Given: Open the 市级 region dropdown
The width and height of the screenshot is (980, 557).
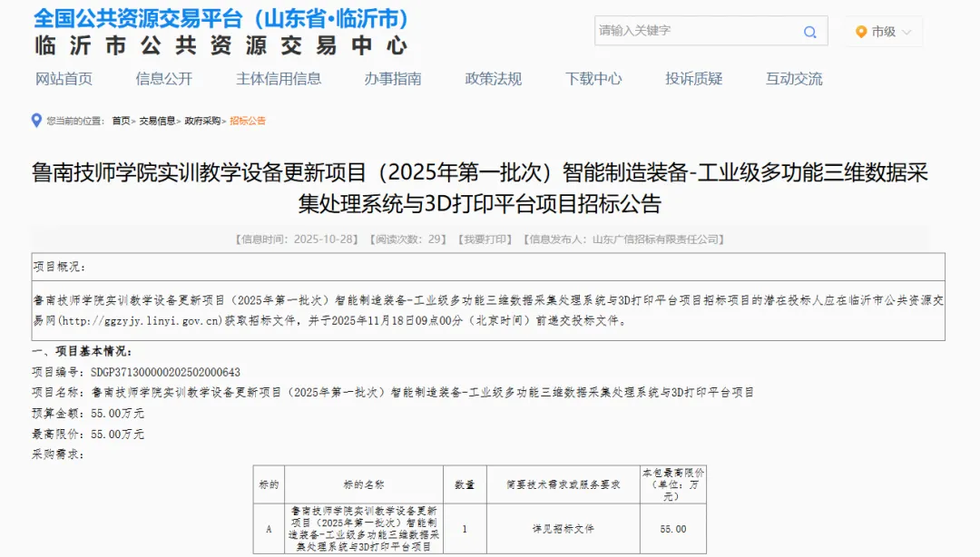Looking at the screenshot, I should point(884,31).
